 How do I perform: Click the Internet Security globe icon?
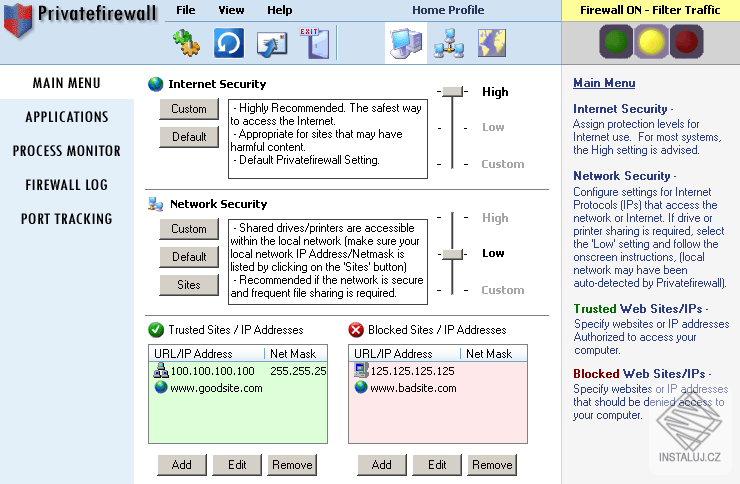click(155, 84)
